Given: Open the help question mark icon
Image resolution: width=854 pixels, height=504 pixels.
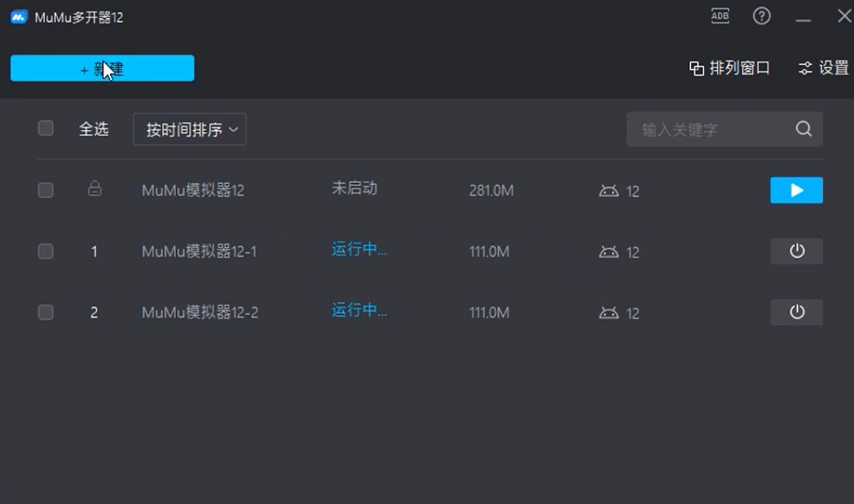Looking at the screenshot, I should coord(762,16).
